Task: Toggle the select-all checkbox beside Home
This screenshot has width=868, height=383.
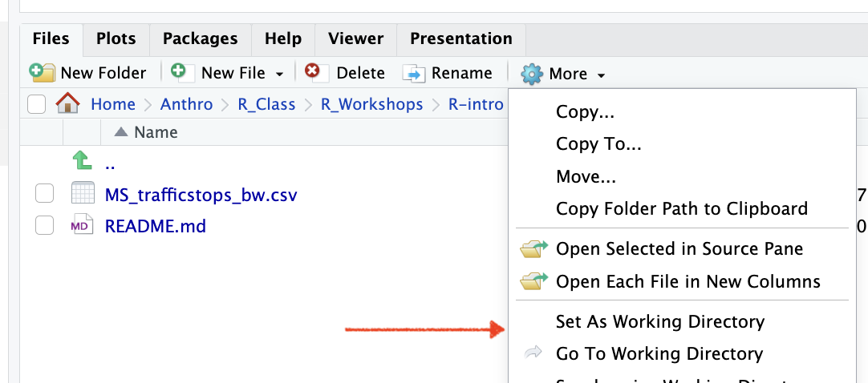Action: click(36, 104)
